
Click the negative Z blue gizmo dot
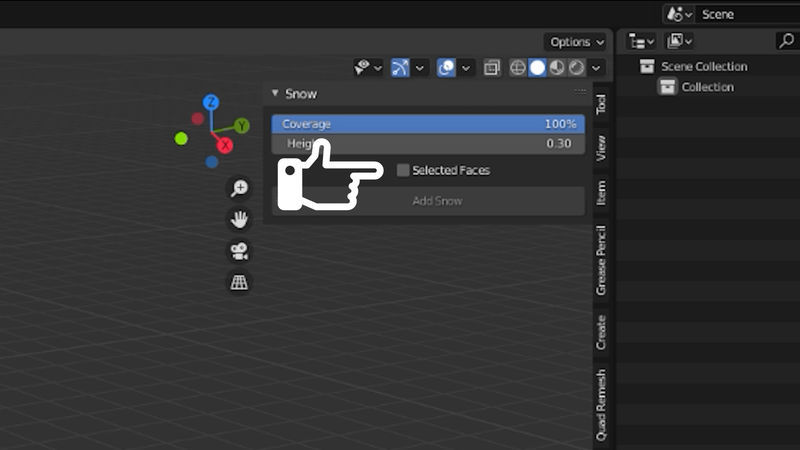212,162
